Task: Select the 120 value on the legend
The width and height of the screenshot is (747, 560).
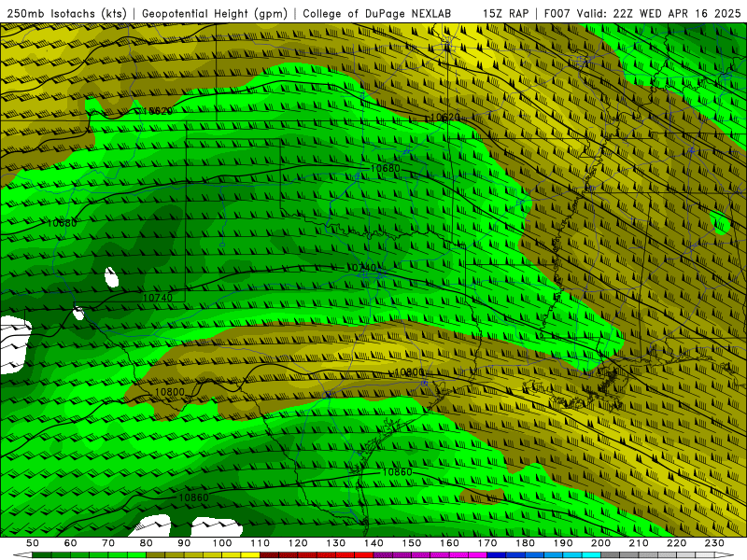Action: [x=298, y=543]
